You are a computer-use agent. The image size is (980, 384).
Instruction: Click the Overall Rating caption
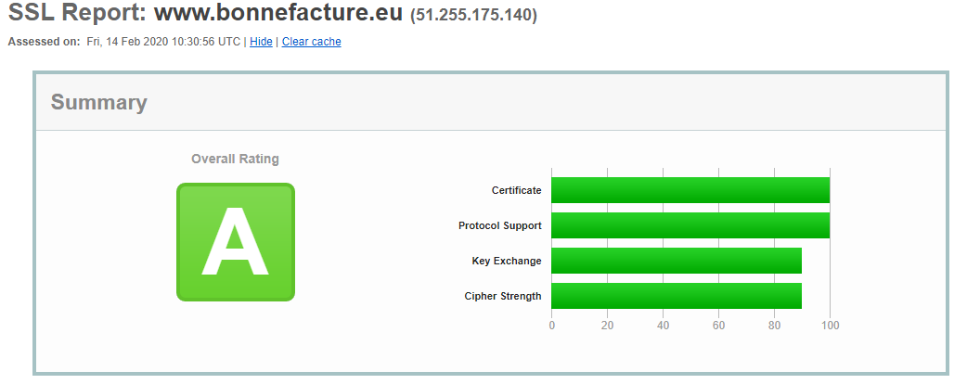235,159
